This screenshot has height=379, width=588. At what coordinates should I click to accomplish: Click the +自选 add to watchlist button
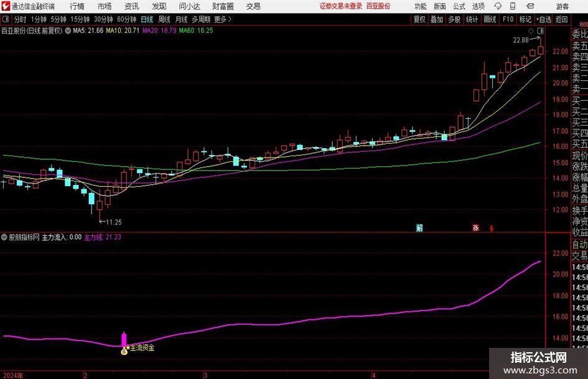[543, 19]
